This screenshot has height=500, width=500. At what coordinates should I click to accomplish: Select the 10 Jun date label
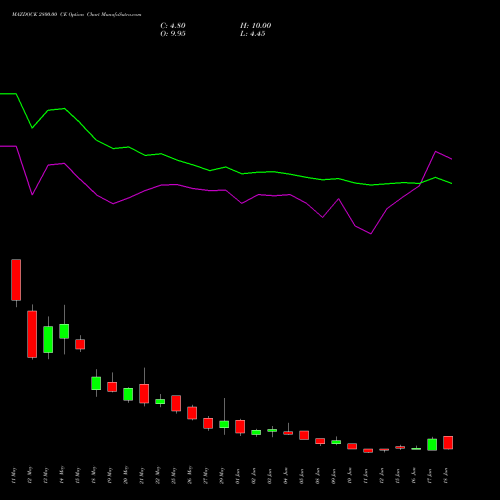[x=350, y=476]
